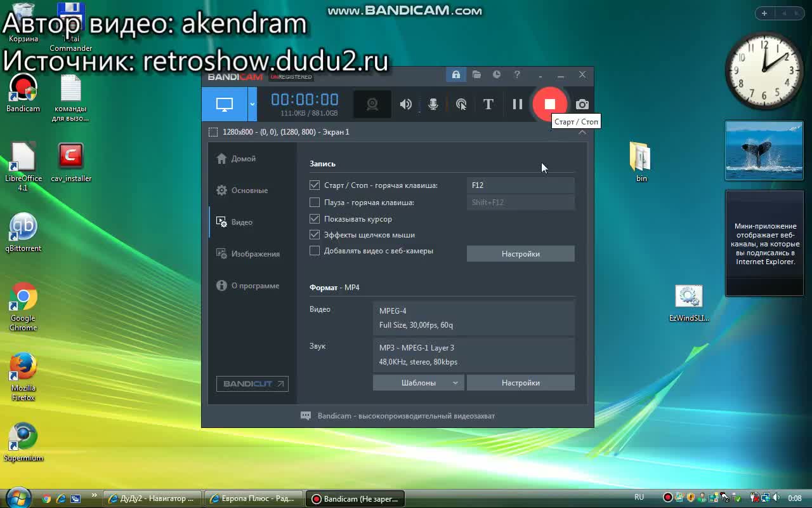Open команды для вызо... text file
This screenshot has height=508, width=812.
pyautogui.click(x=70, y=98)
